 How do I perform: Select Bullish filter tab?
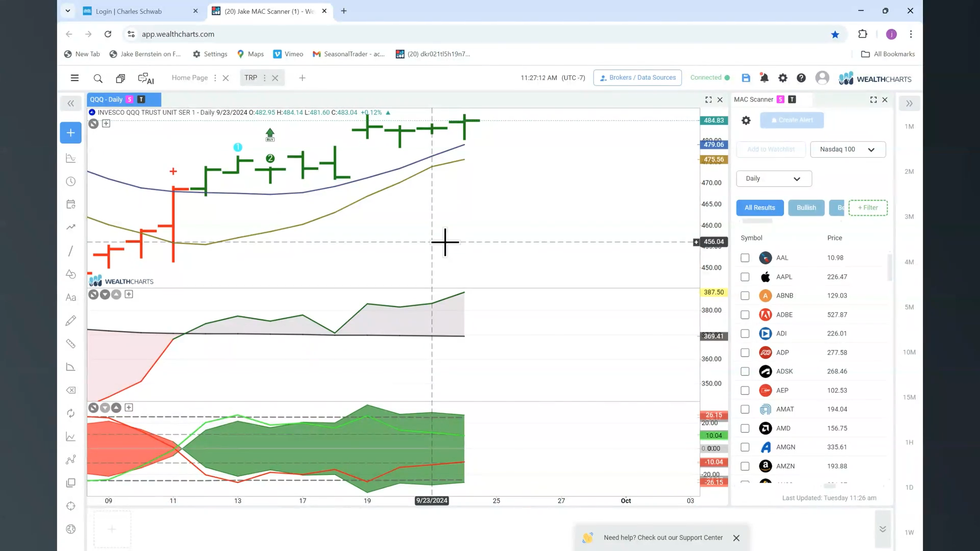pos(806,208)
